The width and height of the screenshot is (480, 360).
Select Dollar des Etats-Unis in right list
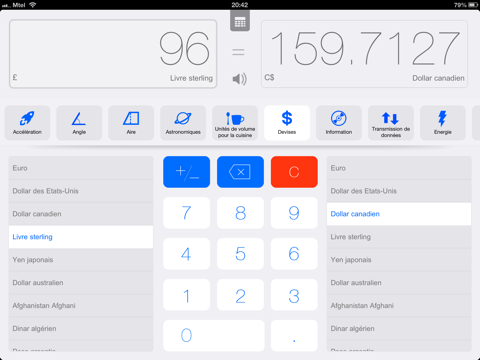pyautogui.click(x=399, y=191)
